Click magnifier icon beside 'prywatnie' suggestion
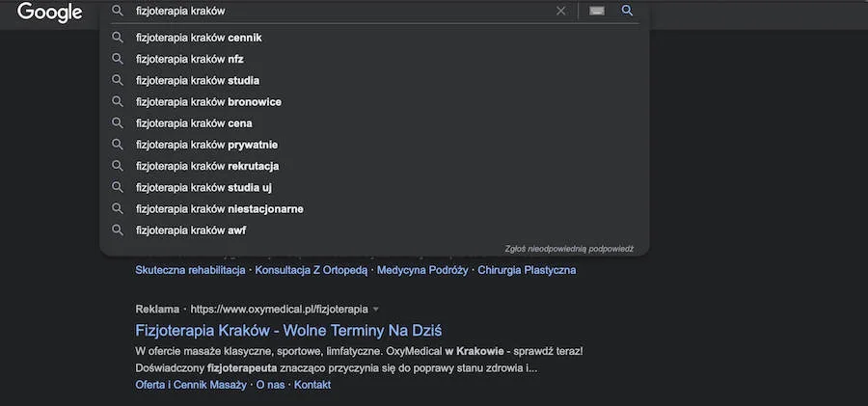The height and width of the screenshot is (406, 868). tap(118, 145)
